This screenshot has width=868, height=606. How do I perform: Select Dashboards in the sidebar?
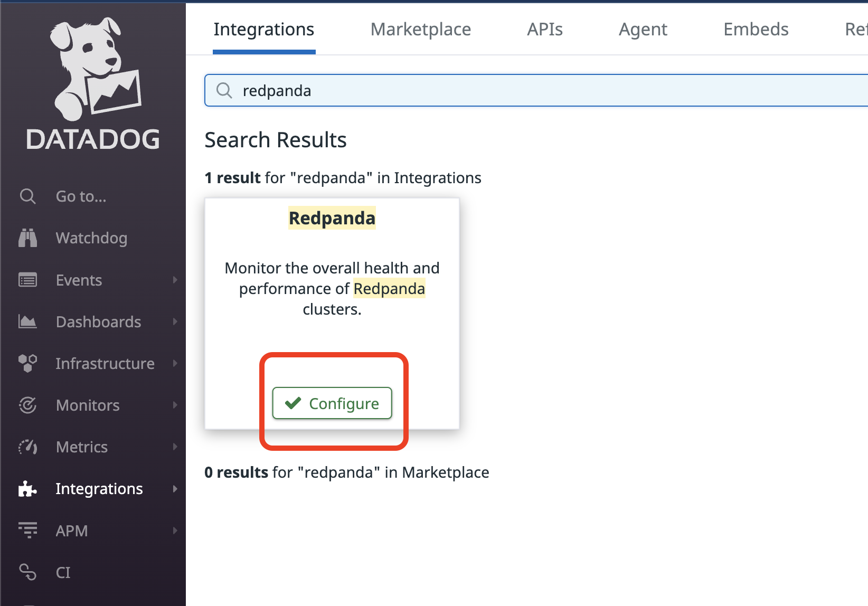99,321
